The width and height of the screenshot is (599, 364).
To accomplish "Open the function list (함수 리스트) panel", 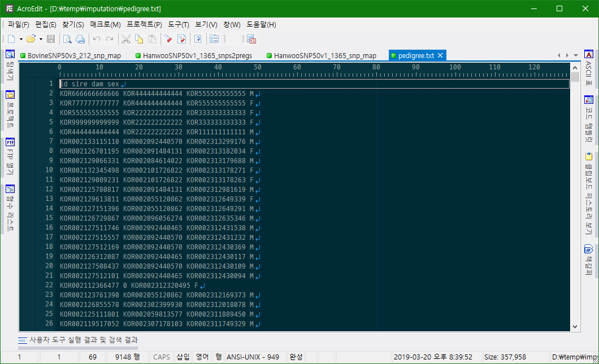I will (x=10, y=208).
